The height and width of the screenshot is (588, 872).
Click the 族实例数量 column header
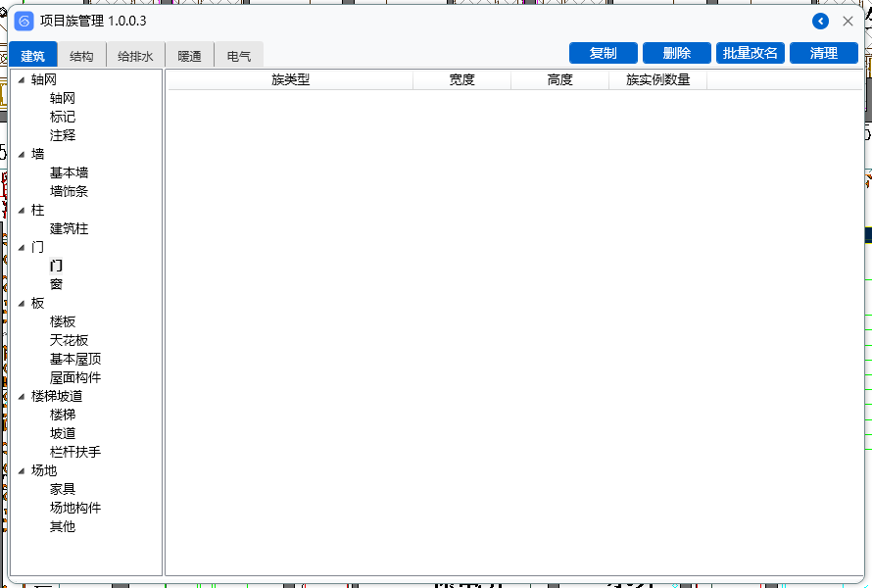pos(657,80)
